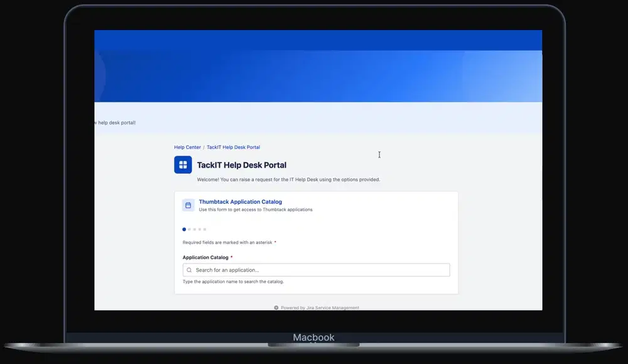628x364 pixels.
Task: Open the Help Center breadcrumb link
Action: coord(187,147)
